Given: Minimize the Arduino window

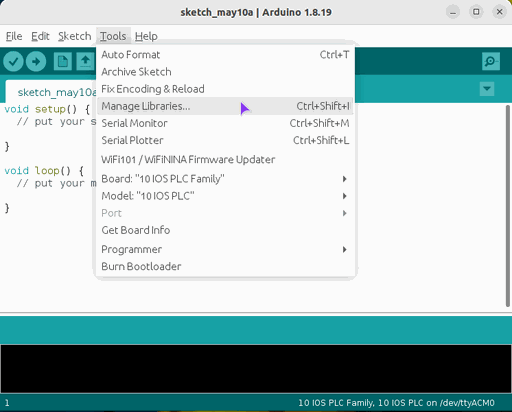Looking at the screenshot, I should coord(453,12).
